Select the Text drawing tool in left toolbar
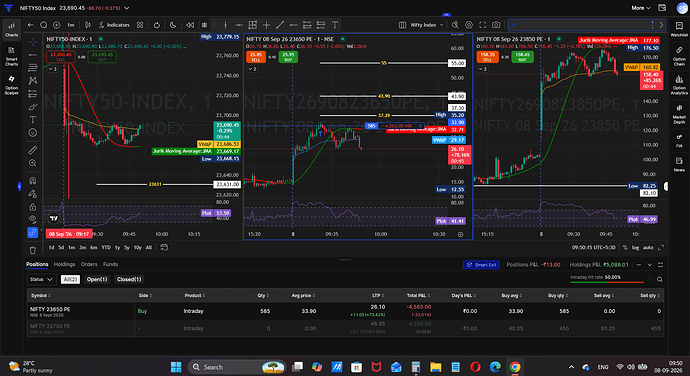 point(33,120)
